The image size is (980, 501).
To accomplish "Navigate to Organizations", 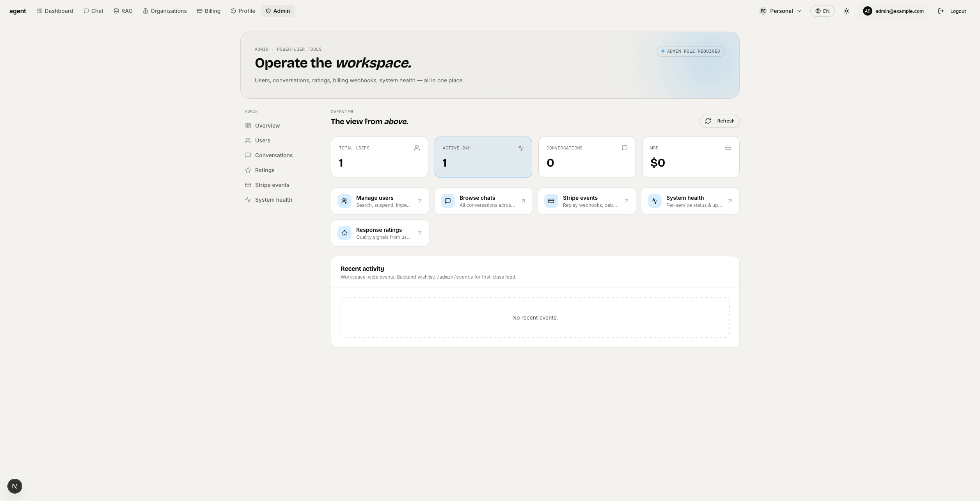I will pyautogui.click(x=165, y=11).
